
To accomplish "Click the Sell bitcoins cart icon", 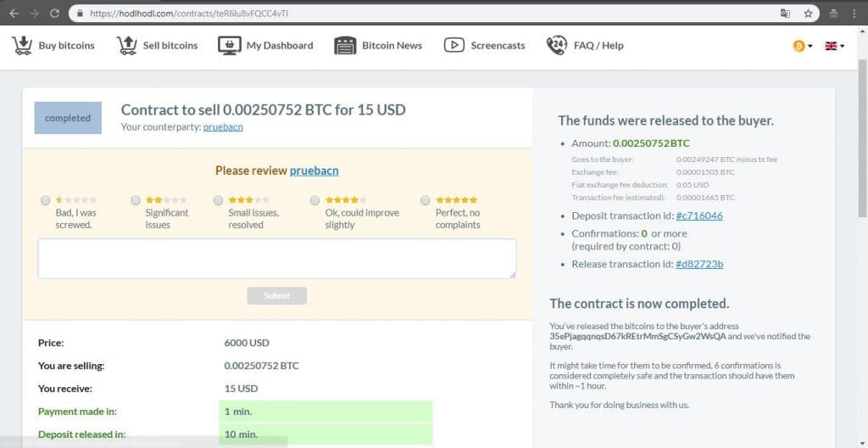I will [127, 46].
